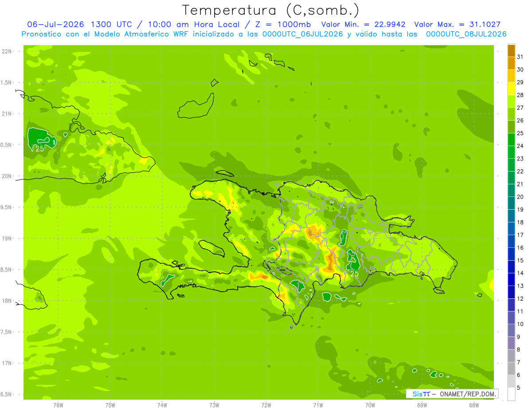Click the "22N" latitude label
The height and width of the screenshot is (411, 532).
(x=7, y=51)
